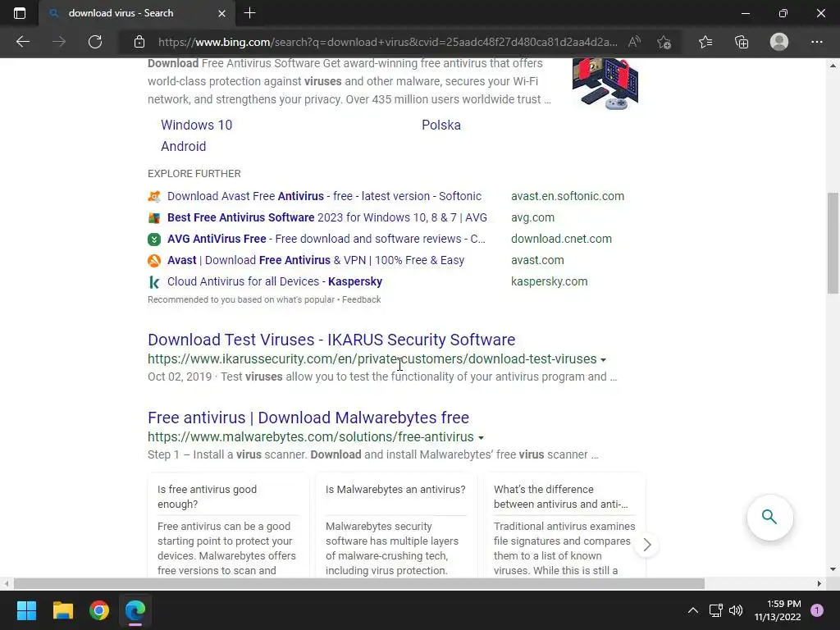This screenshot has width=840, height=630.
Task: Open the browser profile icon
Action: point(779,42)
